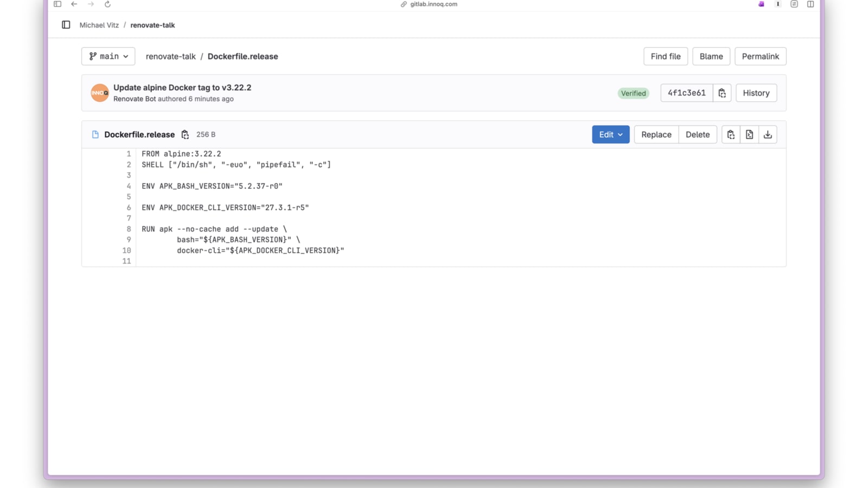Open file History
868x488 pixels.
(x=756, y=93)
